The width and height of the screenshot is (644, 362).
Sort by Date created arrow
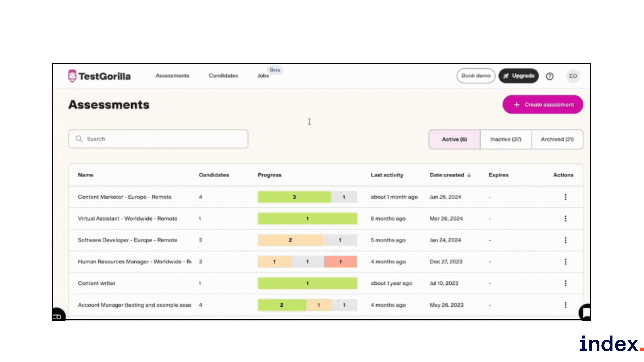pyautogui.click(x=469, y=175)
